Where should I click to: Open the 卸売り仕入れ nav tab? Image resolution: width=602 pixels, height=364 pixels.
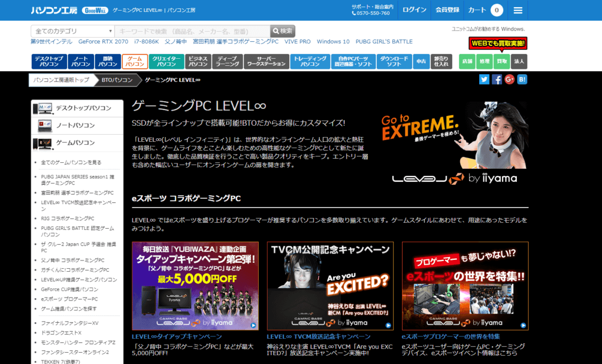(441, 61)
